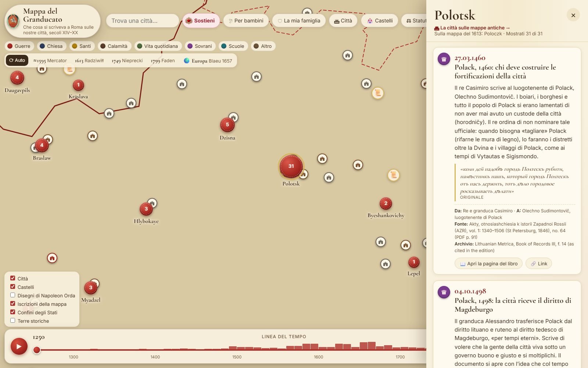
Task: Open the Lepel city marker
Action: tap(414, 262)
